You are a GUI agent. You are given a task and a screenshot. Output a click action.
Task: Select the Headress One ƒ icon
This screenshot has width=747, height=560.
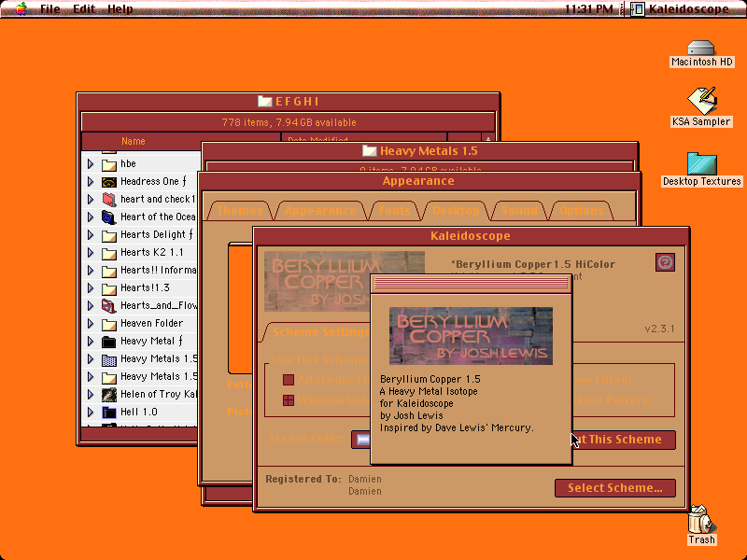[109, 182]
